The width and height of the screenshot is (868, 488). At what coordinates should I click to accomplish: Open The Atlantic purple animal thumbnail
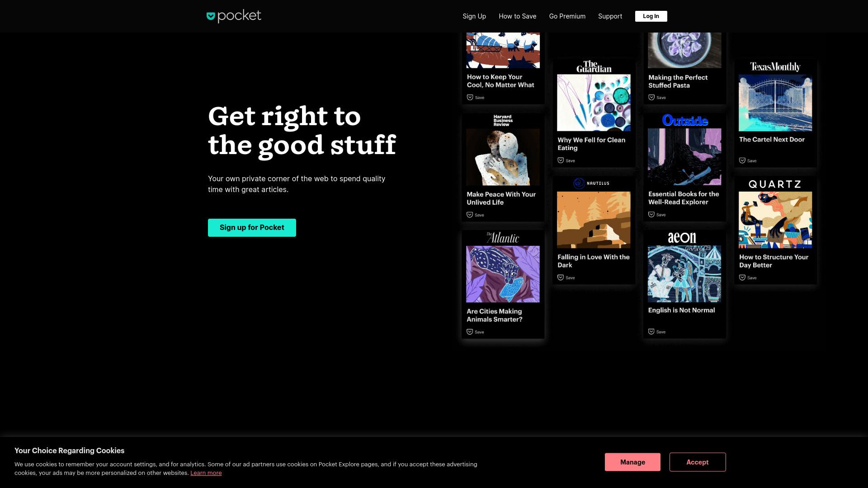[503, 274]
